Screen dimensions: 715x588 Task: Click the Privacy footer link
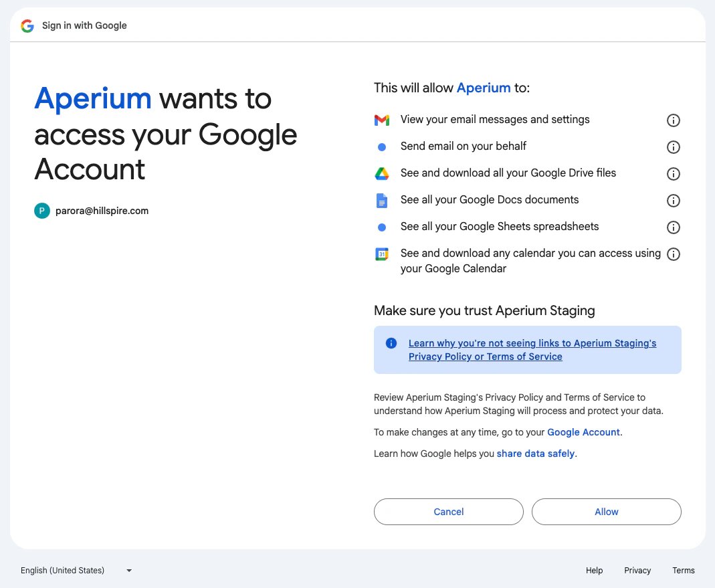coord(637,570)
